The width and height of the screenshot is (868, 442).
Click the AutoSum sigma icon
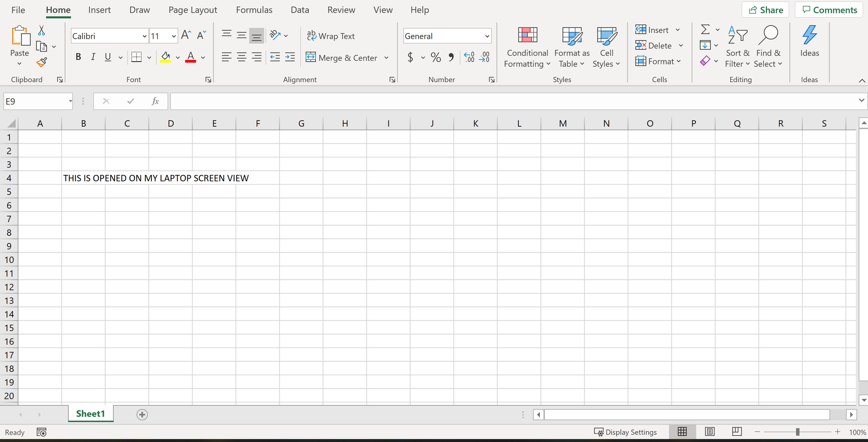click(x=705, y=30)
